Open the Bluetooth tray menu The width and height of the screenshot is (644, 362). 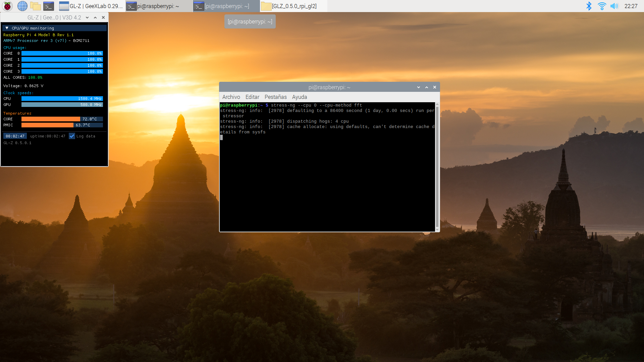[589, 6]
